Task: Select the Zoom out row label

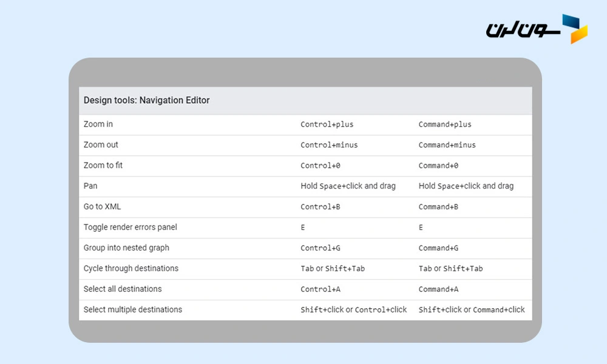Action: (x=101, y=145)
